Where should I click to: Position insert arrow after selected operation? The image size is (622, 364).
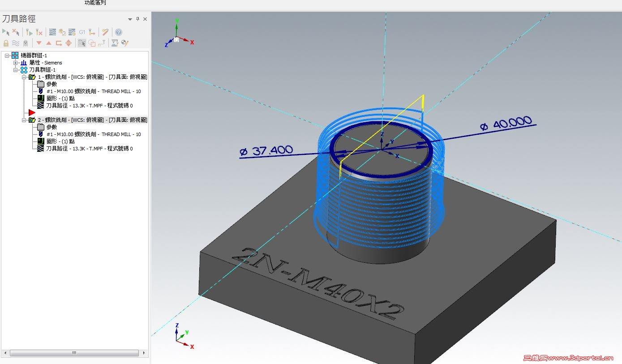point(59,43)
